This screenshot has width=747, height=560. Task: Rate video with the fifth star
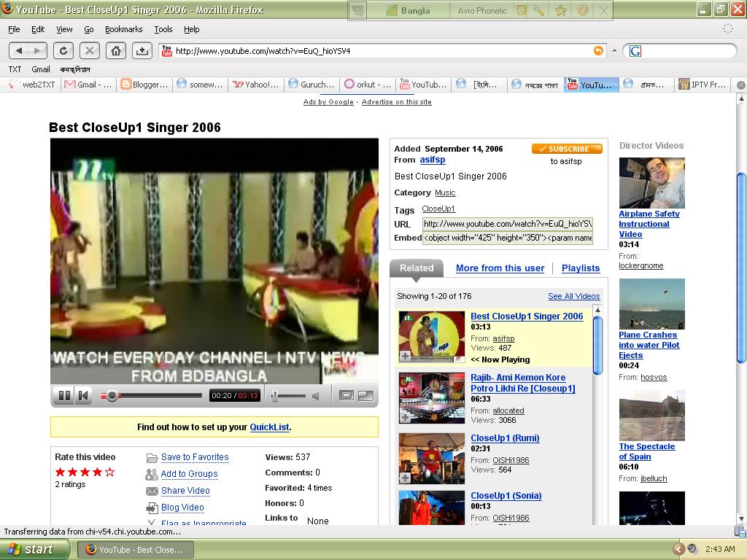pos(109,472)
